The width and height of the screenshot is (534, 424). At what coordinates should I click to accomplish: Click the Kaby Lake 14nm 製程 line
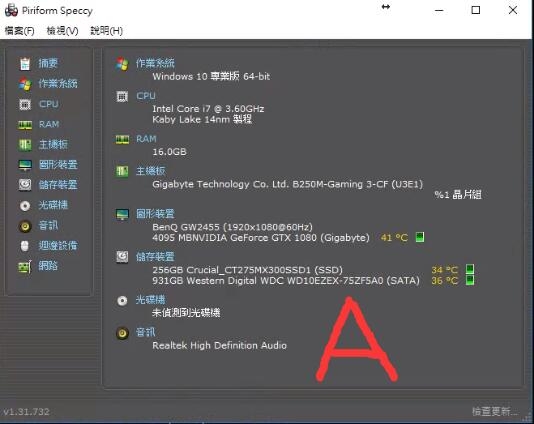(202, 120)
